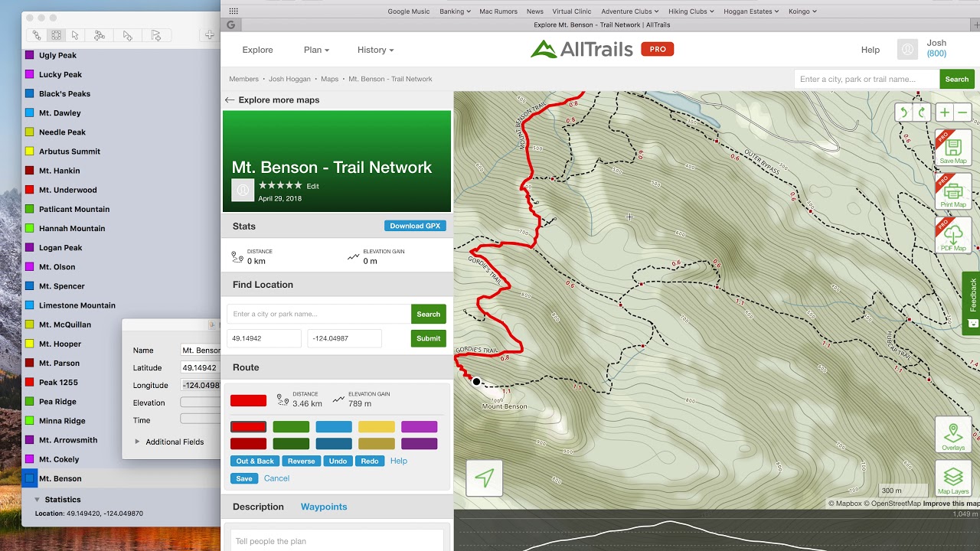
Task: Click the map undo arrow icon
Action: (904, 112)
